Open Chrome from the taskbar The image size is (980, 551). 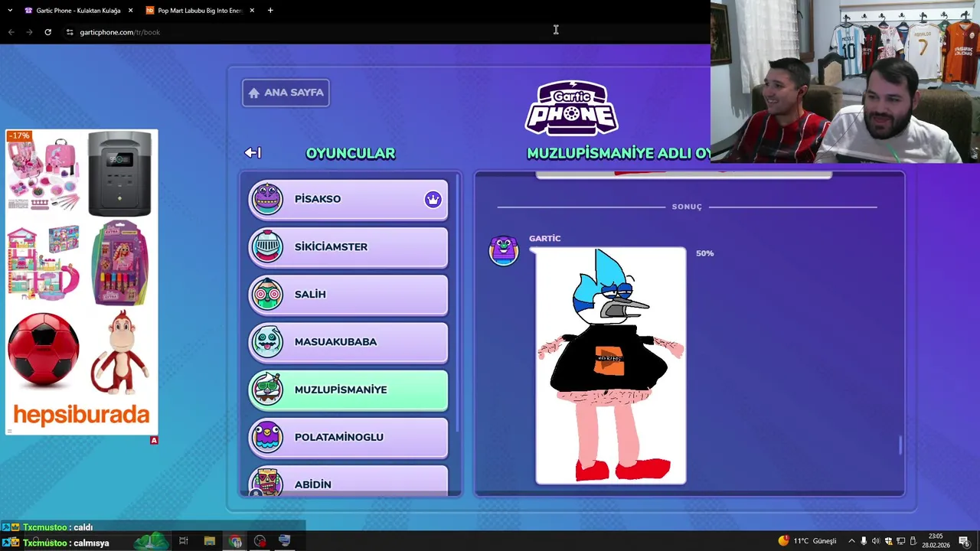(x=235, y=541)
